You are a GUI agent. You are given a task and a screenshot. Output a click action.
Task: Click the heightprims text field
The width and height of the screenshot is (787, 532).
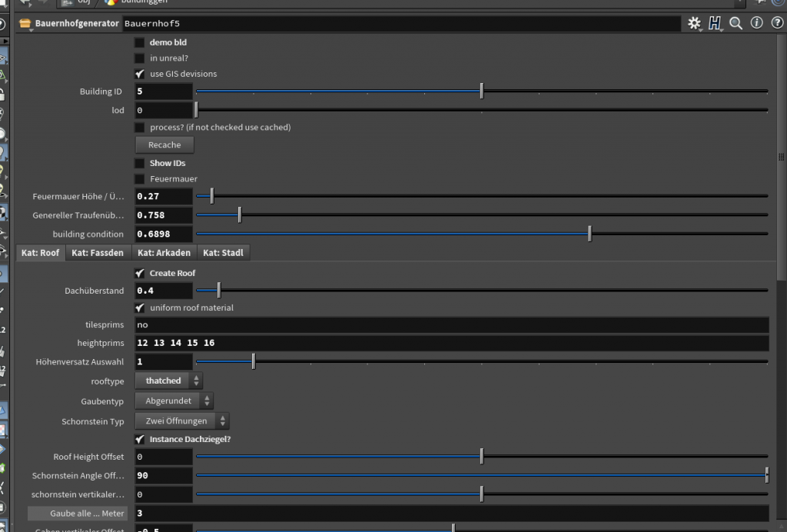452,343
